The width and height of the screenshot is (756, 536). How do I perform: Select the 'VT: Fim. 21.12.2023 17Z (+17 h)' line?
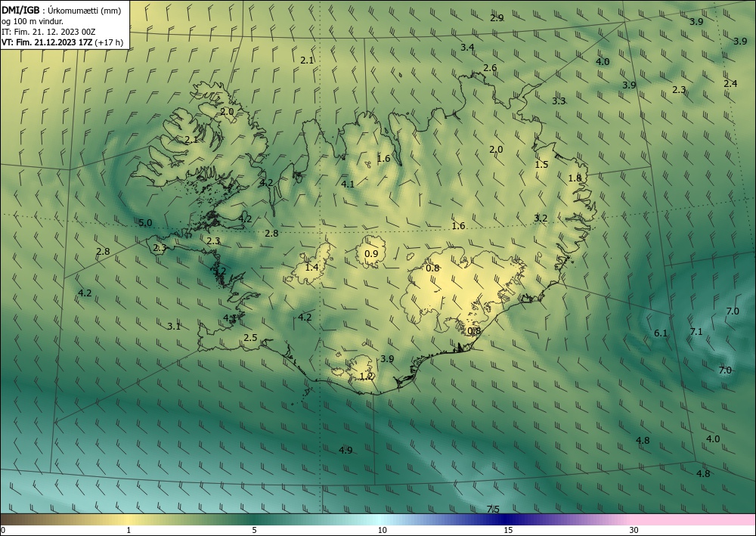click(x=62, y=42)
